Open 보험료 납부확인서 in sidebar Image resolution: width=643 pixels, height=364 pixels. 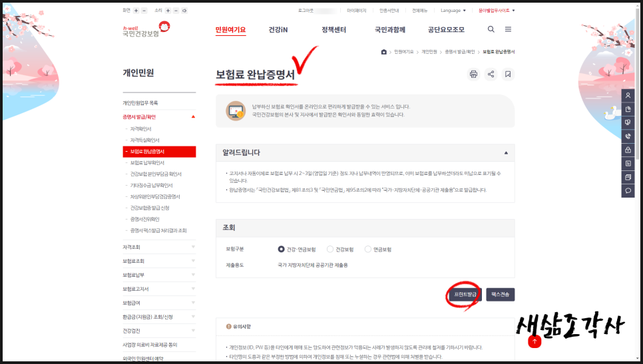[x=147, y=163]
